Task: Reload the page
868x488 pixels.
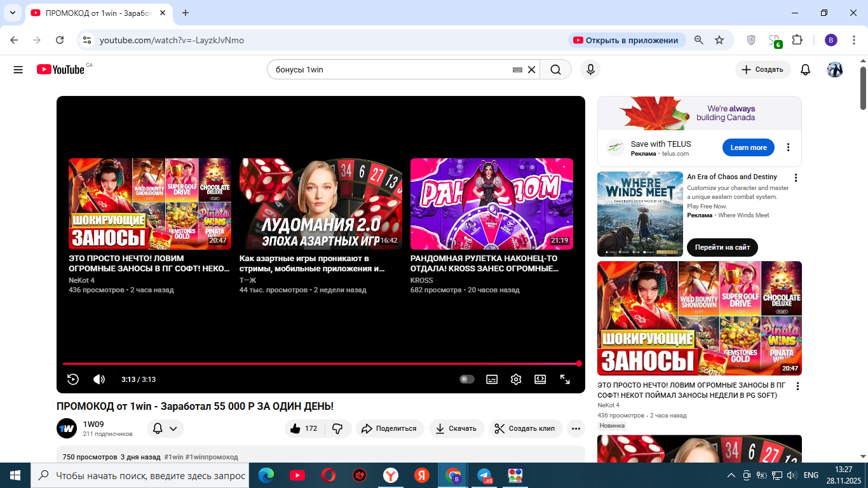Action: coord(60,40)
